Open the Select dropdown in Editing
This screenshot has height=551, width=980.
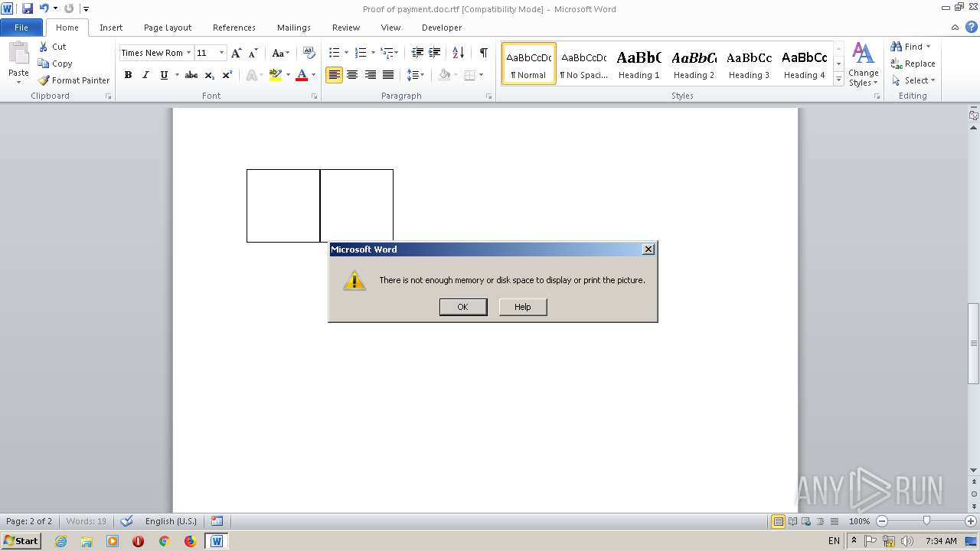point(913,80)
